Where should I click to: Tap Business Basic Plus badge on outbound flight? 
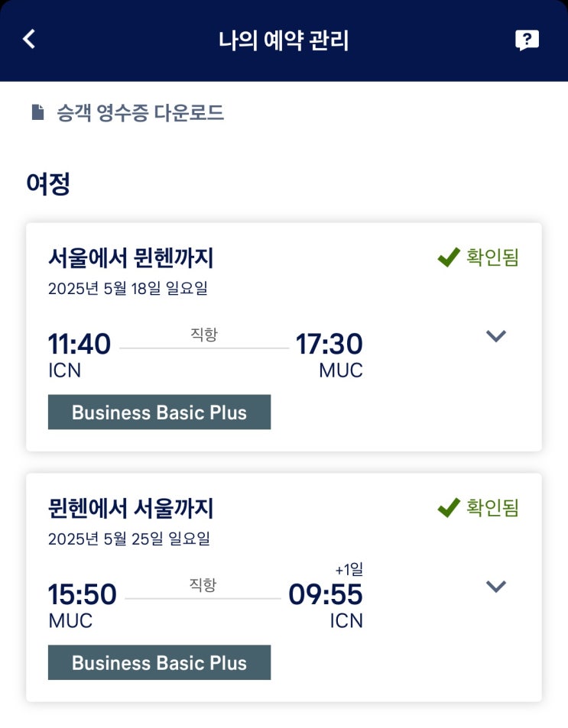pyautogui.click(x=159, y=413)
